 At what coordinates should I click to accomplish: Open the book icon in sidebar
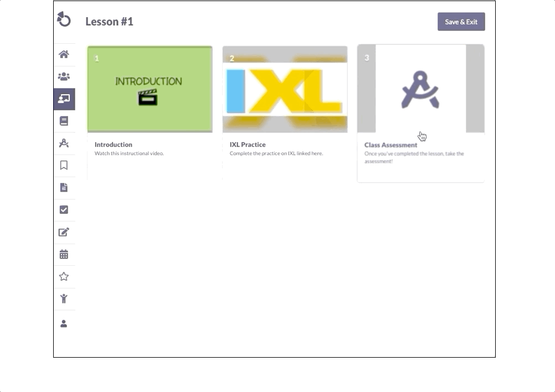tap(64, 121)
